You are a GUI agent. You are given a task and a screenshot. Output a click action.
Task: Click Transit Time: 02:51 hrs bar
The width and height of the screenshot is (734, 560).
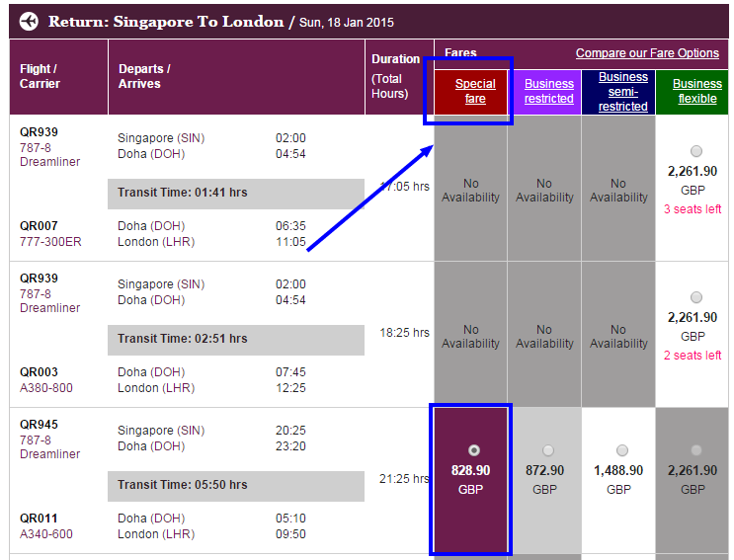tap(236, 340)
